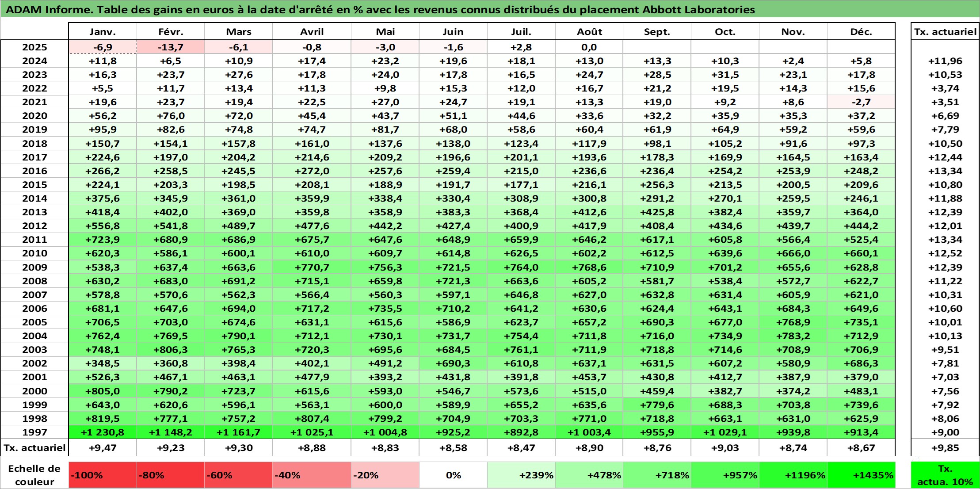This screenshot has width=980, height=489.
Task: Select the +1 003,4 cell for August 1997
Action: point(589,432)
